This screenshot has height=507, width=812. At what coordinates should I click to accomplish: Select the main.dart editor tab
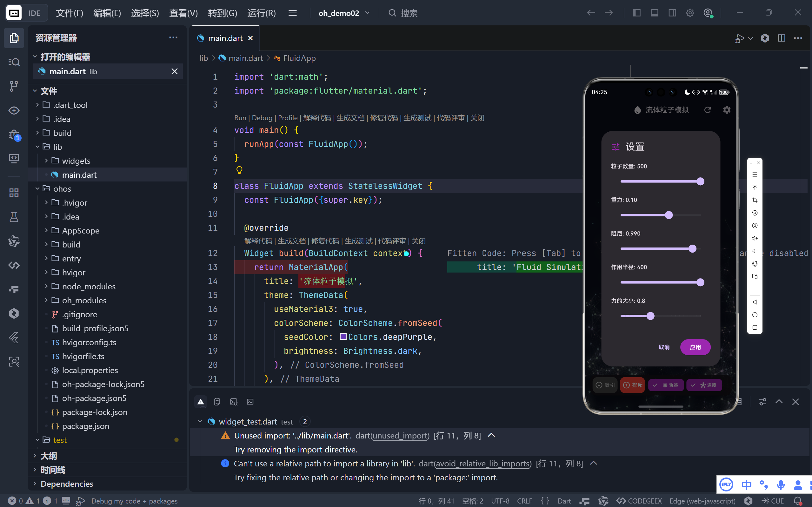(225, 38)
